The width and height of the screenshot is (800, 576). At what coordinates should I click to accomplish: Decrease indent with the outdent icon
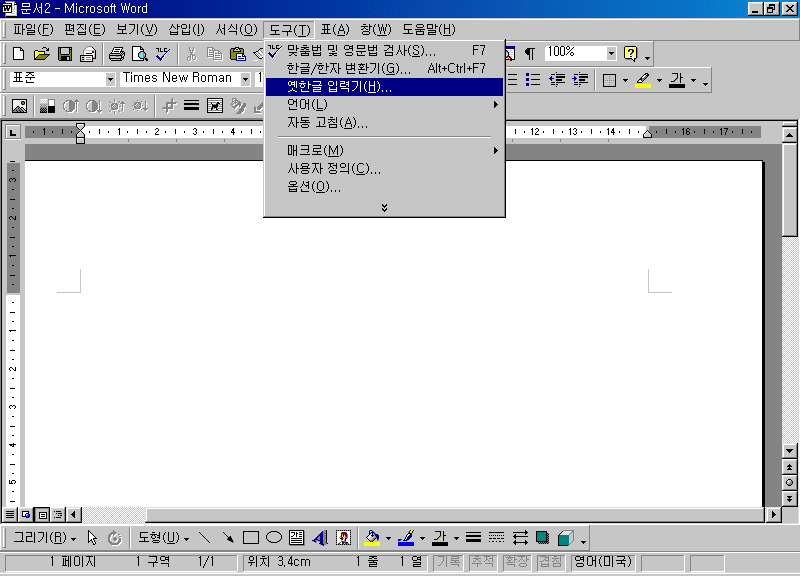click(x=557, y=80)
